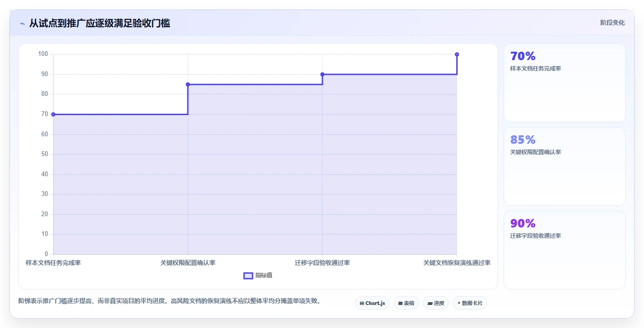Viewport: 644px width, 328px height.
Task: Select the 70% metric card
Action: tap(565, 83)
